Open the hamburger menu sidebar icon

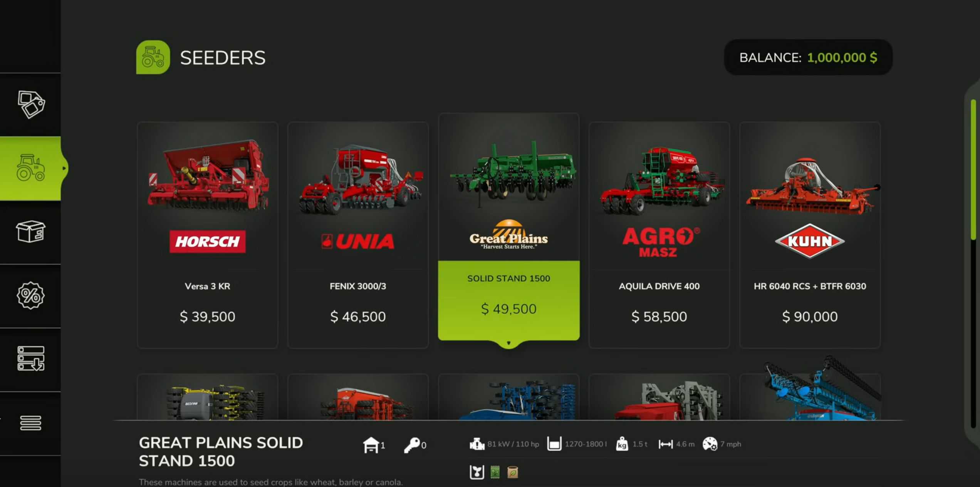[31, 423]
